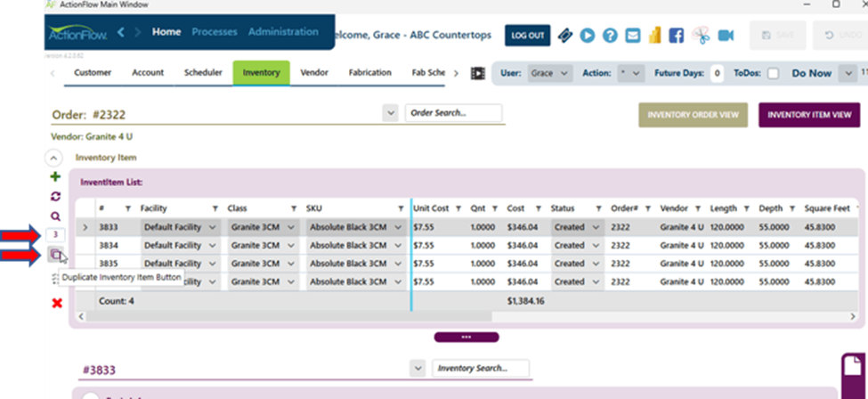Click the Duplicate Inventory Item button
This screenshot has width=868, height=399.
coord(55,255)
